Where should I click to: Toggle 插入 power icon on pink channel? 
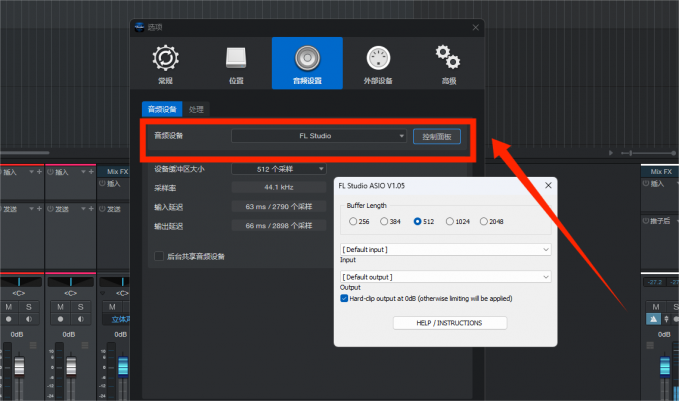[50, 172]
